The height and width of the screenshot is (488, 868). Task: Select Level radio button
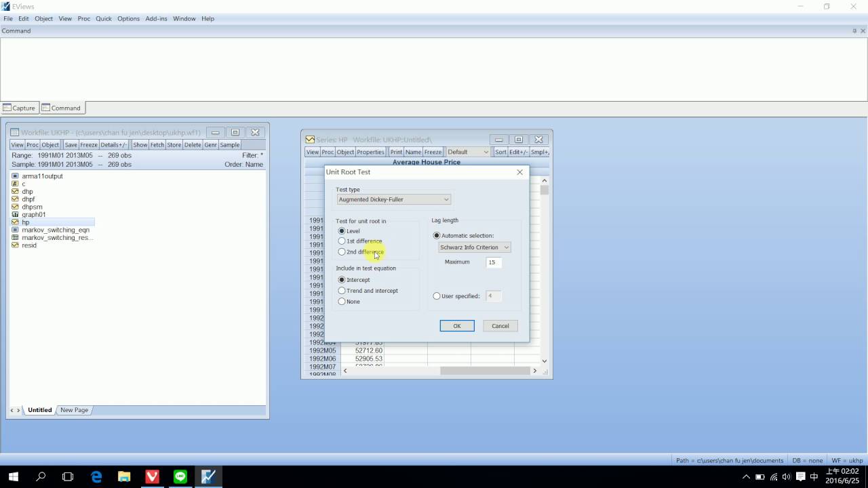(x=342, y=231)
